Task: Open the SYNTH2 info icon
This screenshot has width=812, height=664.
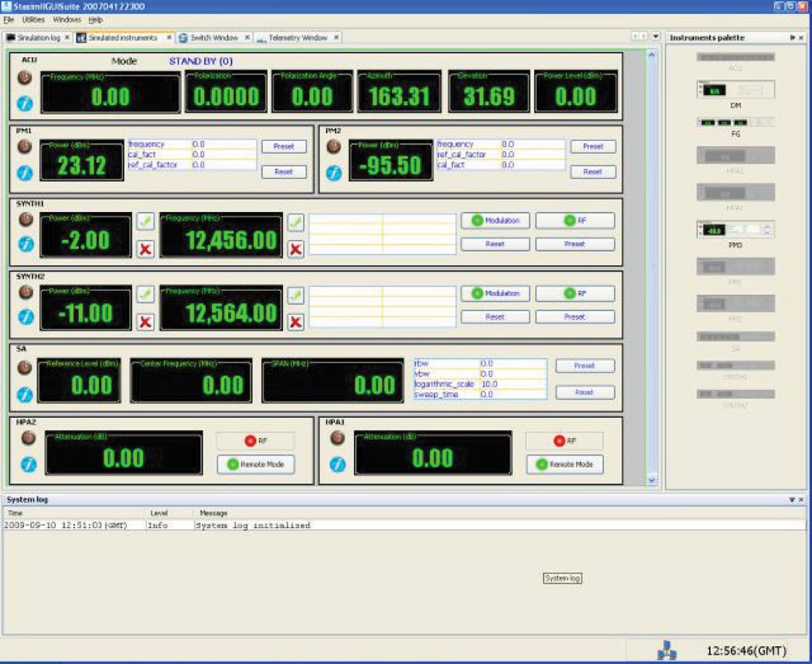Action: coord(26,317)
